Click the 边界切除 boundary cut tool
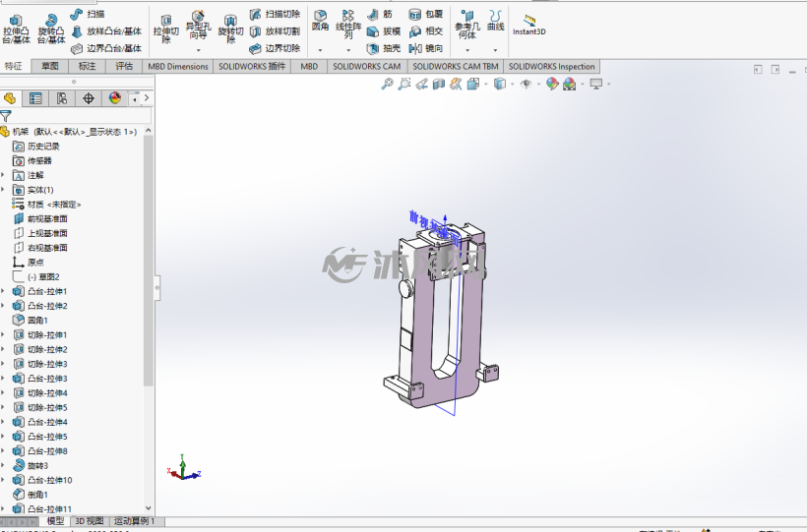 coord(275,48)
